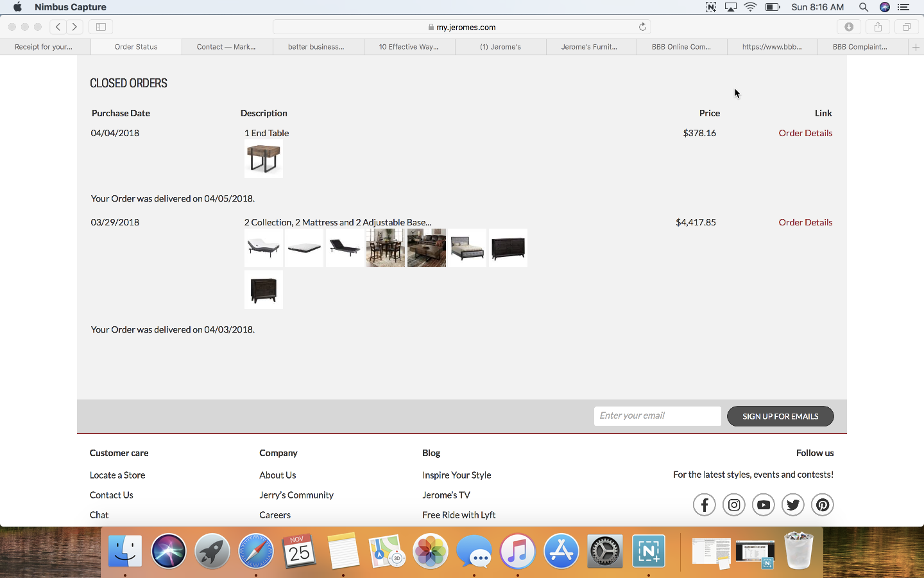Go forward with Safari forward arrow

coord(75,27)
